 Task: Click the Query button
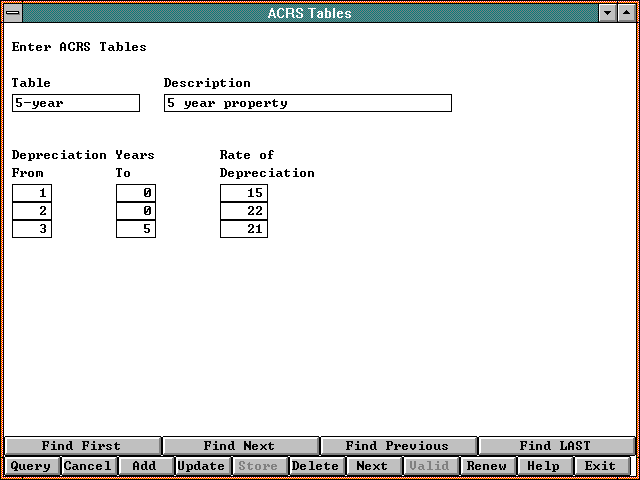(30, 466)
